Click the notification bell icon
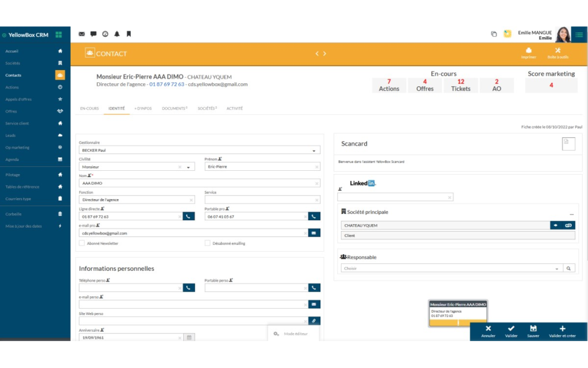The width and height of the screenshot is (588, 368). [x=117, y=34]
